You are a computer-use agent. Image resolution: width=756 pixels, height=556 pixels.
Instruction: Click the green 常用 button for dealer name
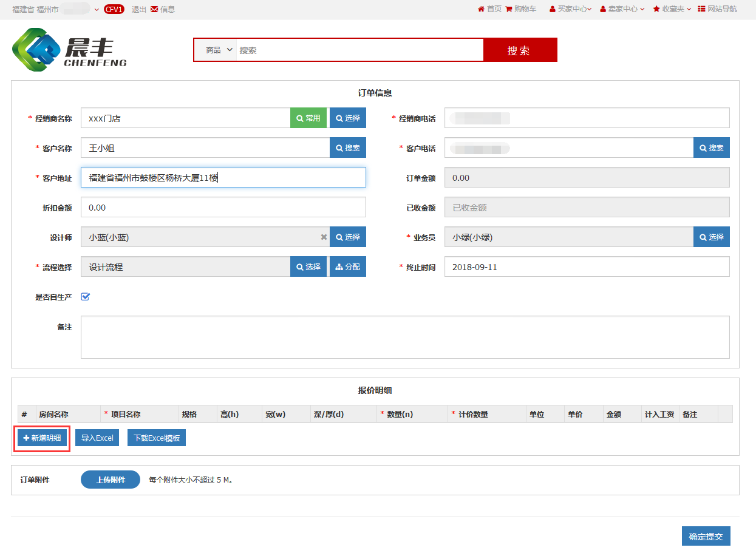[308, 118]
